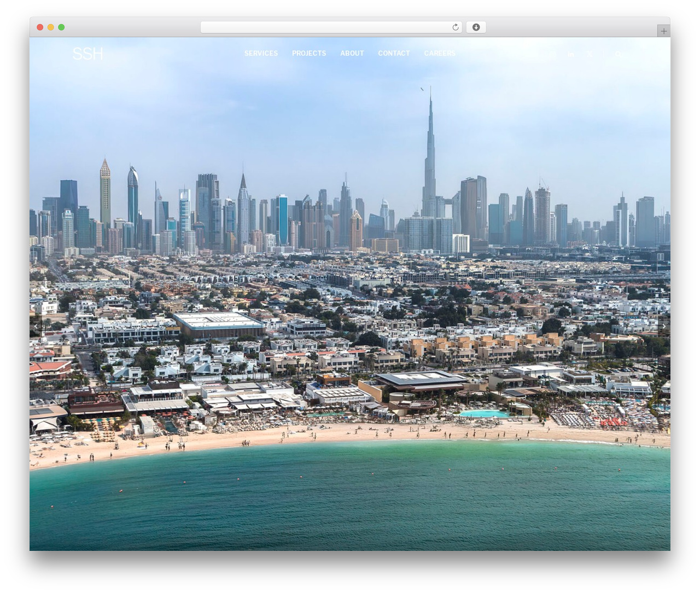This screenshot has height=593, width=700.
Task: Click the search magnifier icon
Action: tap(618, 54)
